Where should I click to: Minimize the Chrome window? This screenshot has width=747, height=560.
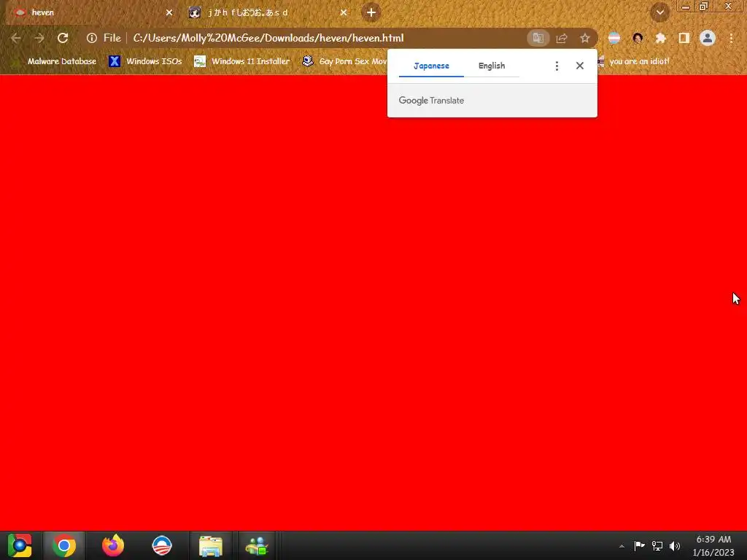686,7
